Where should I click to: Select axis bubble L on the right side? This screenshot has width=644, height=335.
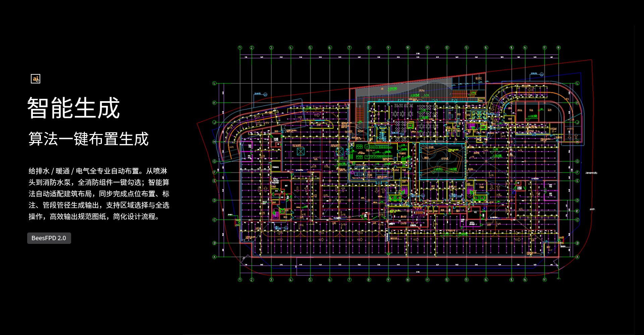[577, 83]
